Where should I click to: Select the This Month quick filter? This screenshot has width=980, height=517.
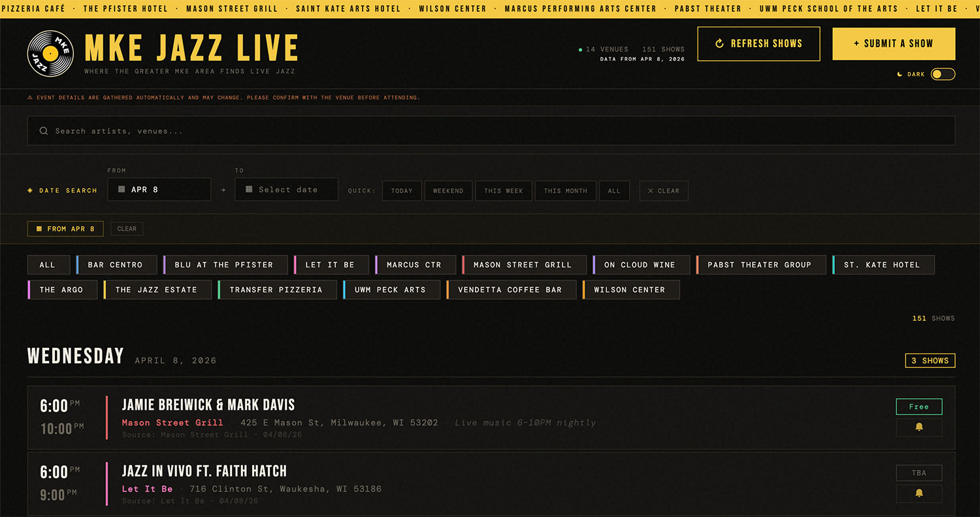pyautogui.click(x=566, y=191)
